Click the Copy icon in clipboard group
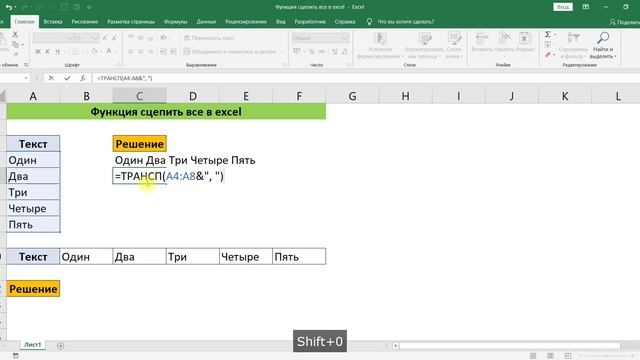This screenshot has height=360, width=640. coord(15,44)
